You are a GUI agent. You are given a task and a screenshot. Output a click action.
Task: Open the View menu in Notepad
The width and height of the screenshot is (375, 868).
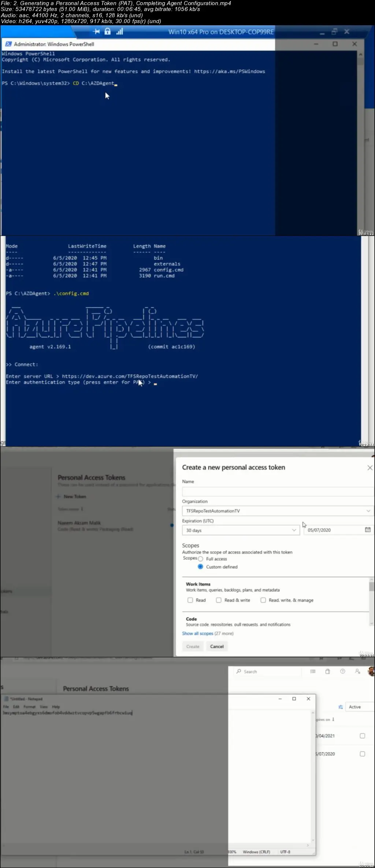point(44,707)
